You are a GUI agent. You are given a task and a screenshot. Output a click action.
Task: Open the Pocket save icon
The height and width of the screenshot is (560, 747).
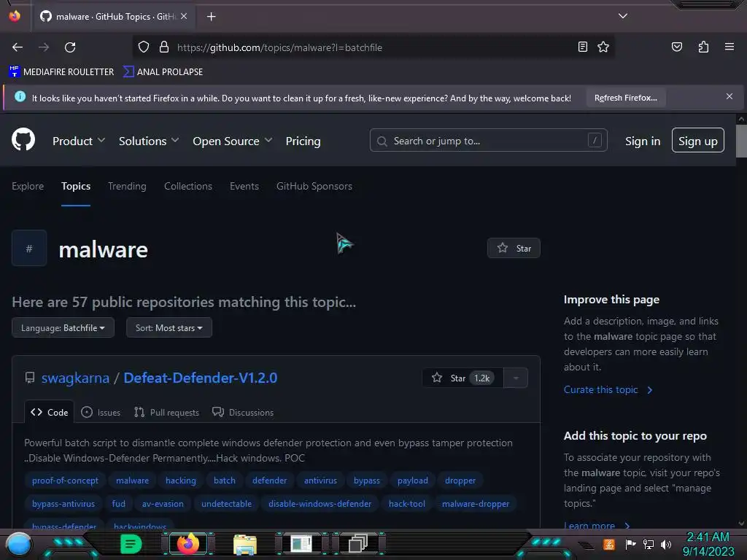coord(676,47)
